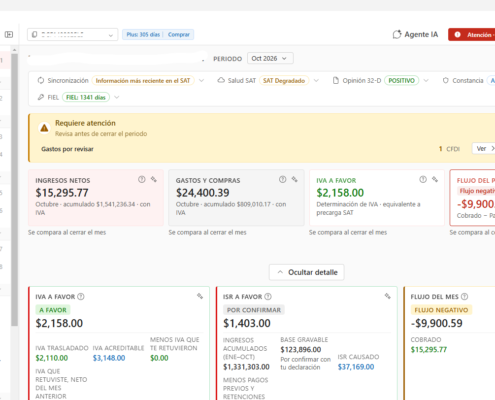Screen dimensions: 495x400
Task: Click the Gastos por revisar row text
Action: (67, 149)
